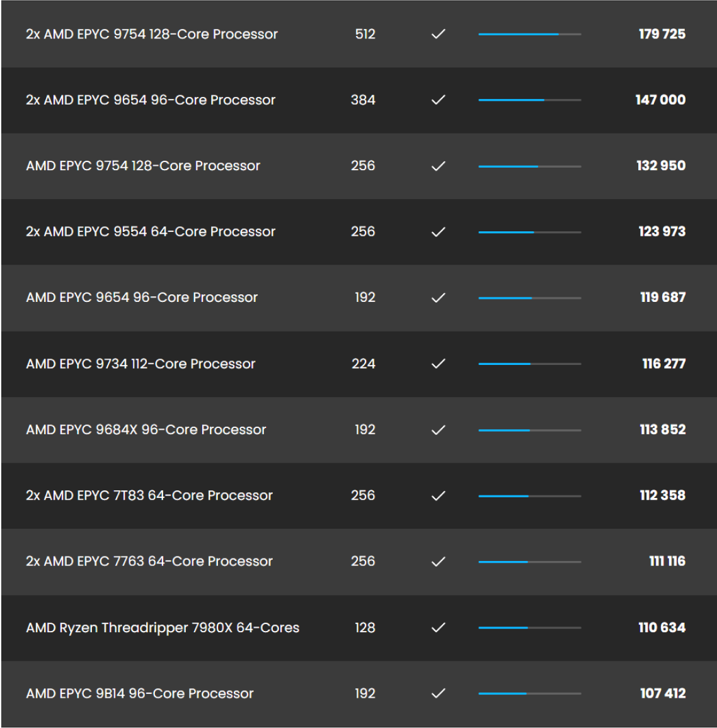Click score bar for 147 000 result
Image resolution: width=717 pixels, height=728 pixels.
(529, 100)
